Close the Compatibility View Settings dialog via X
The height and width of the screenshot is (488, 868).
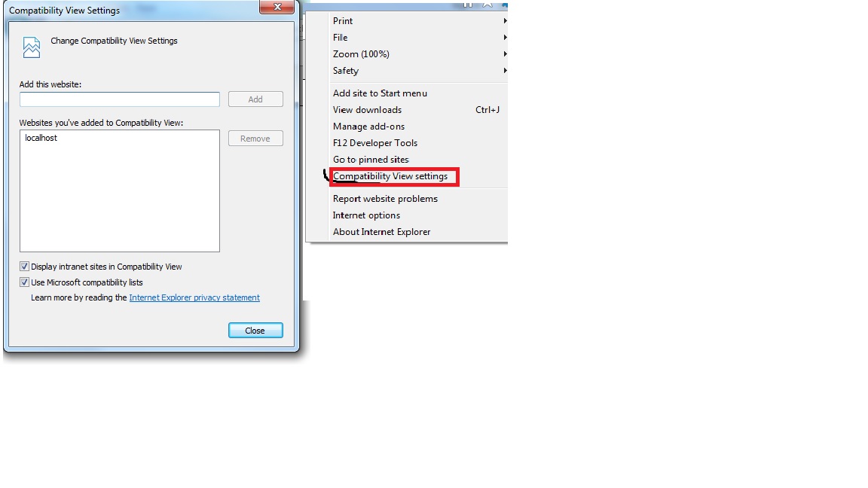277,7
